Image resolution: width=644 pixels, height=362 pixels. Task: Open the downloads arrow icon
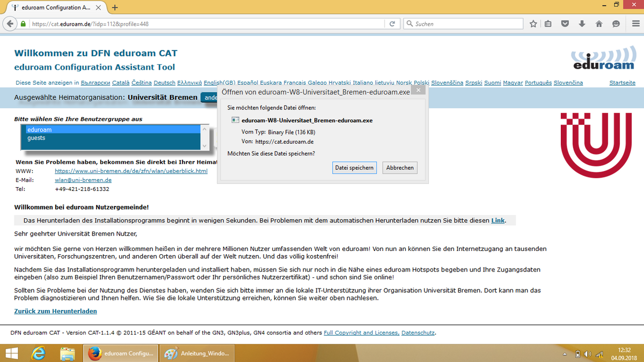[x=582, y=24]
